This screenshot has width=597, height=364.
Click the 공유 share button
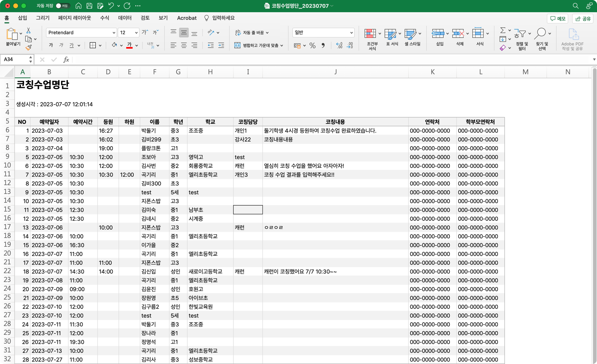click(583, 19)
